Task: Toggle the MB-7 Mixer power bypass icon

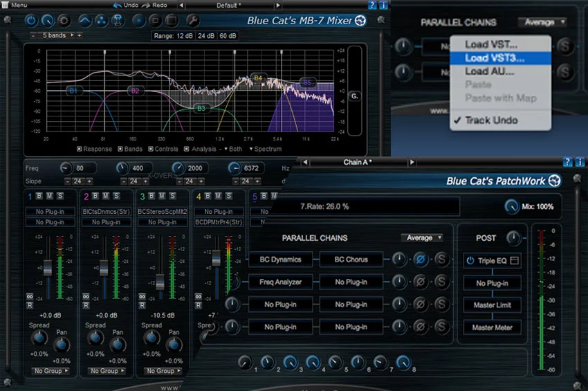Action: pyautogui.click(x=30, y=20)
